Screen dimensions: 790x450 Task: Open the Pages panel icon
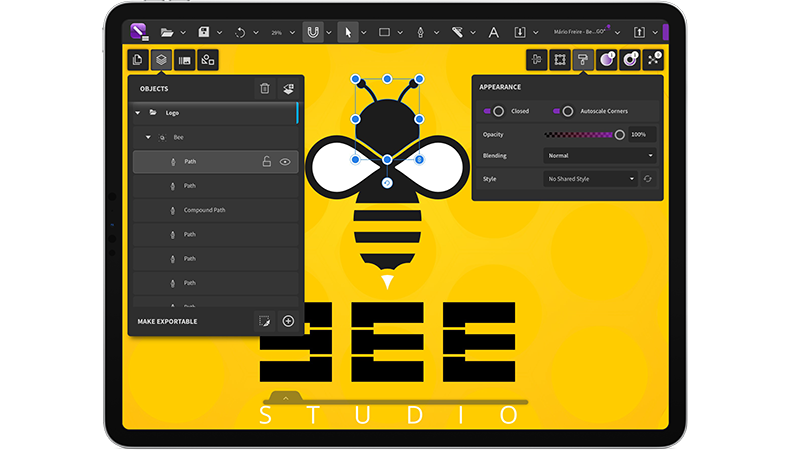coord(138,60)
